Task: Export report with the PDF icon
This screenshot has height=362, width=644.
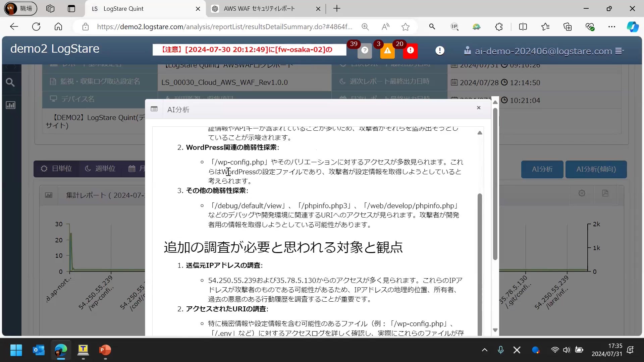Action: click(605, 193)
